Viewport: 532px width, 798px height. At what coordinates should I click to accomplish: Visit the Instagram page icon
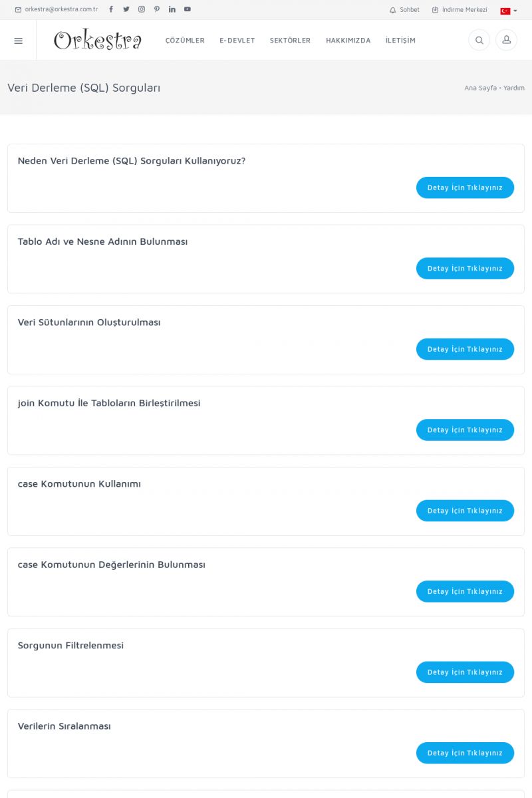click(142, 9)
